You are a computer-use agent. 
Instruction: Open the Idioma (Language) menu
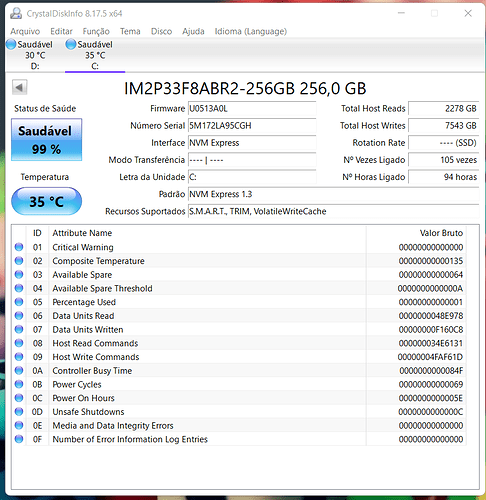[251, 31]
